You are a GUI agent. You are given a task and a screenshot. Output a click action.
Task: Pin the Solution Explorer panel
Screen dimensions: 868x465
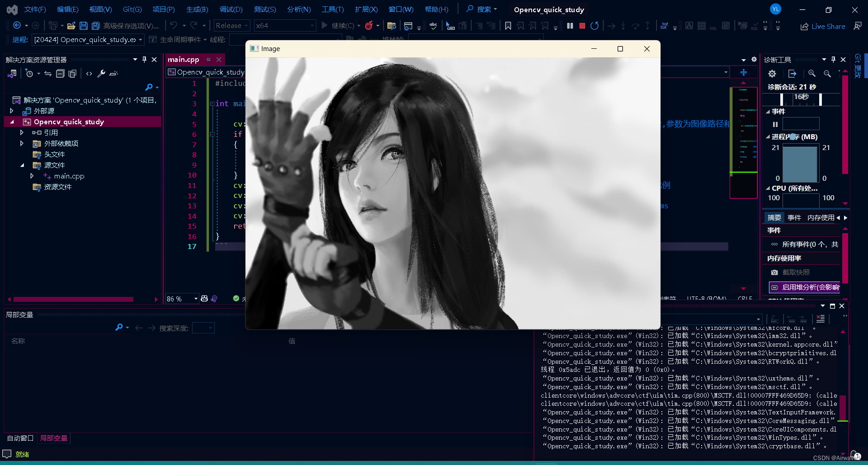(144, 60)
